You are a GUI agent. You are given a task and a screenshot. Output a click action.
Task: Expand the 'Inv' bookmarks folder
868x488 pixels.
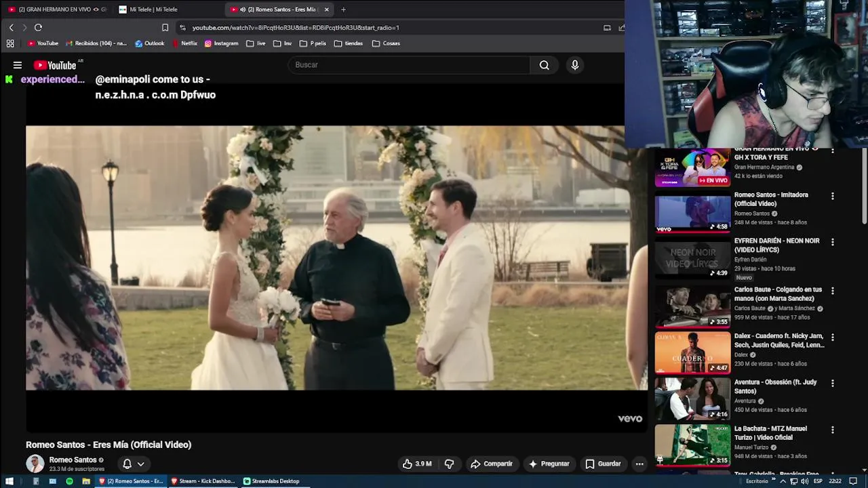point(282,43)
